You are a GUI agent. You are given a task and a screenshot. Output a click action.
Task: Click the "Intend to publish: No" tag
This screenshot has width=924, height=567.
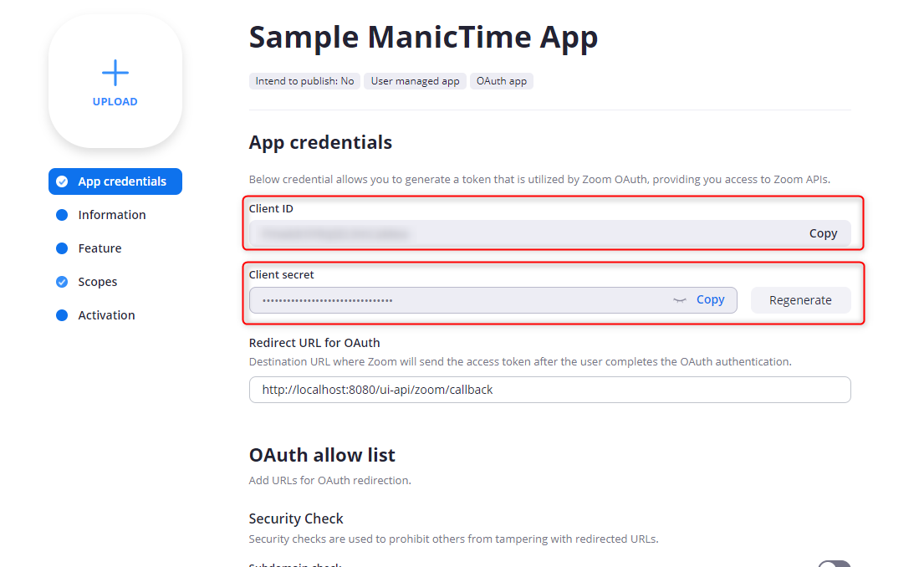pyautogui.click(x=304, y=81)
